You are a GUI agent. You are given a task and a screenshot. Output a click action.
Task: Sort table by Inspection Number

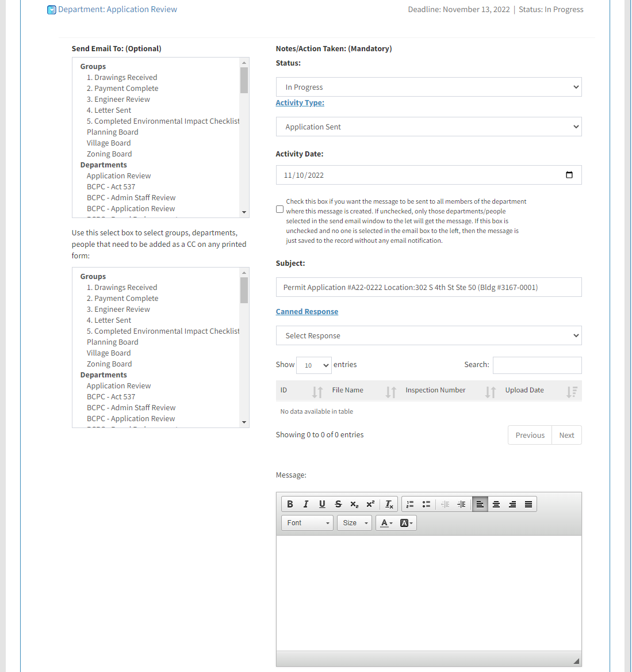[x=491, y=392]
